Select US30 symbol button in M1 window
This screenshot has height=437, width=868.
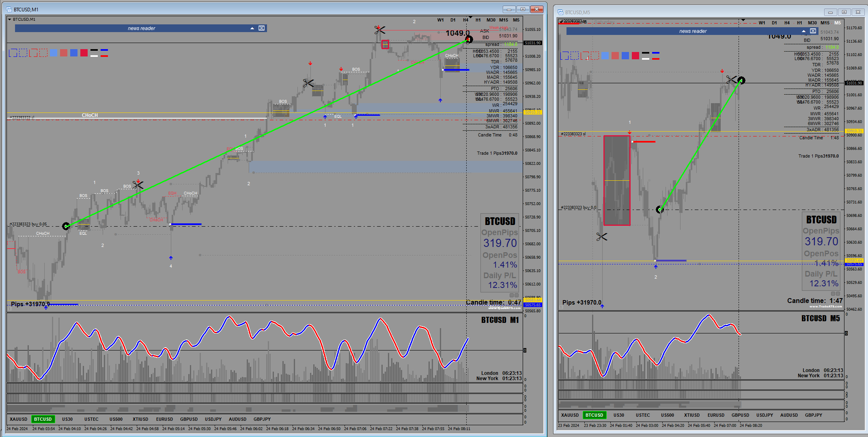(67, 419)
